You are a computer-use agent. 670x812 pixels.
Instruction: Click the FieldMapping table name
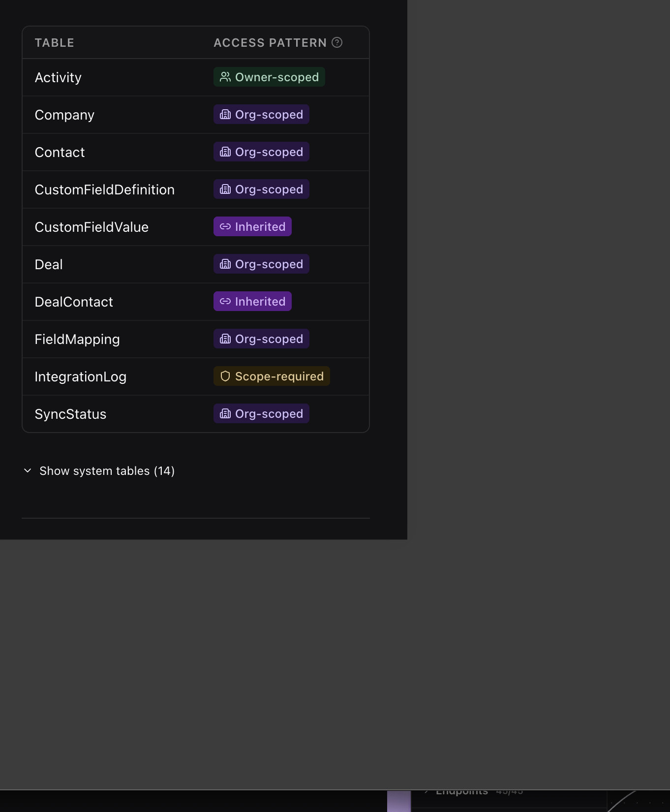click(77, 340)
